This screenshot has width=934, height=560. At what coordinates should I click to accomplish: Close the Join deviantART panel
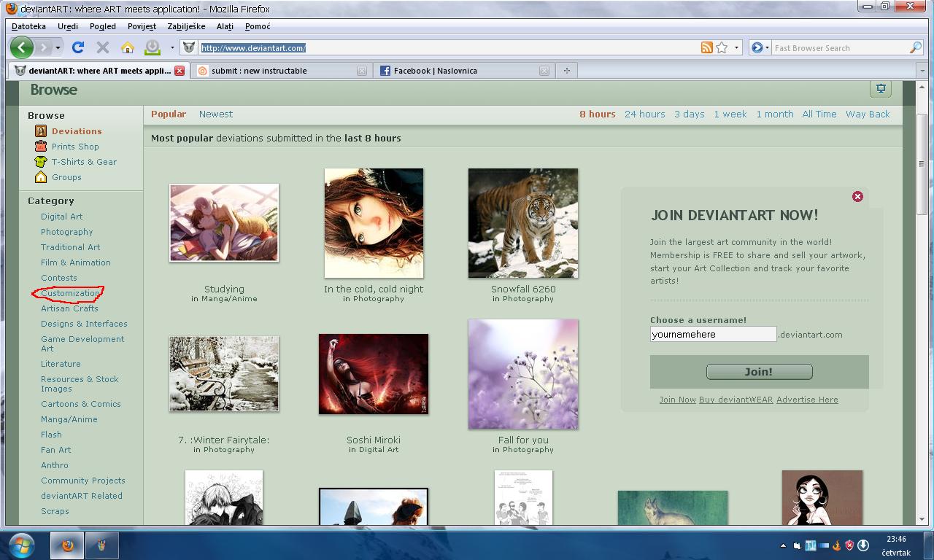click(x=857, y=196)
